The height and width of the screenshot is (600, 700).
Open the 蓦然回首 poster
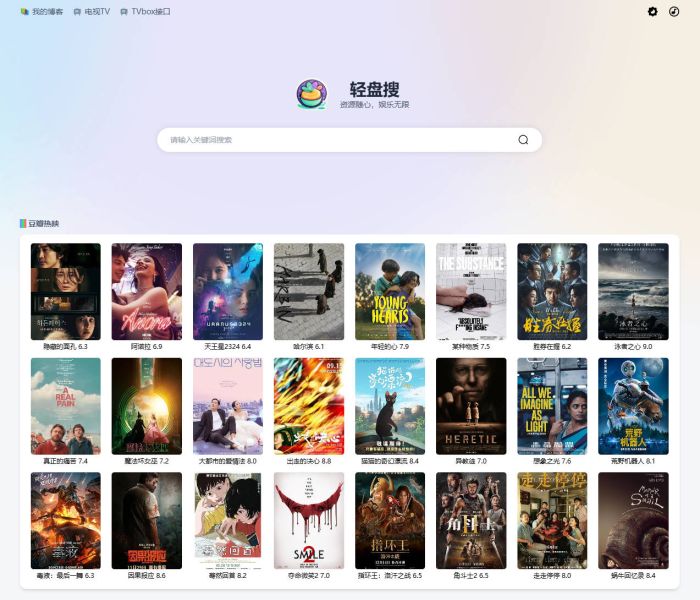[x=228, y=521]
